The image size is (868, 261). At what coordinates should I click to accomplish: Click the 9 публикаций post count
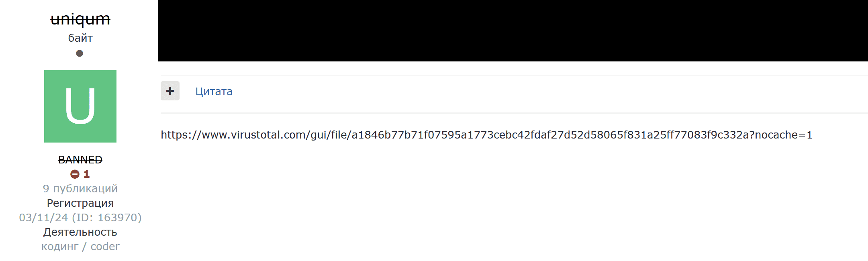pyautogui.click(x=80, y=189)
